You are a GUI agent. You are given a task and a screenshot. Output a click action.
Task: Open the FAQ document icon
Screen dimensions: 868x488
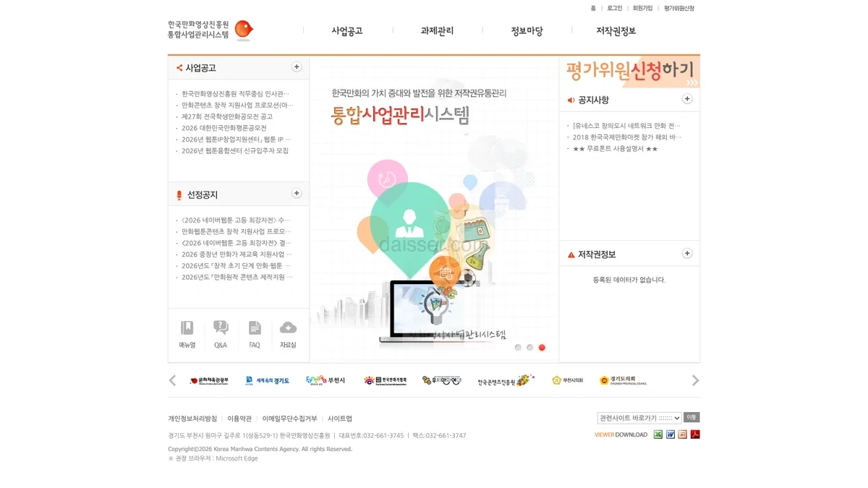tap(255, 335)
